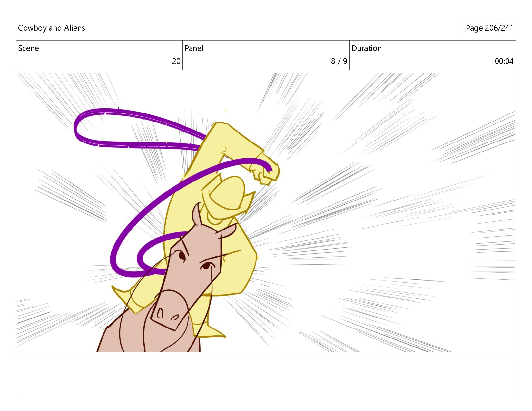Image resolution: width=532 pixels, height=411 pixels.
Task: Click the 'Page 206/241' page indicator
Action: (x=489, y=28)
